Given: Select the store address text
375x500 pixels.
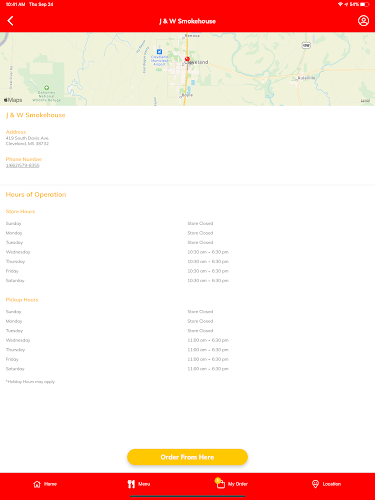Looking at the screenshot, I should 27,141.
